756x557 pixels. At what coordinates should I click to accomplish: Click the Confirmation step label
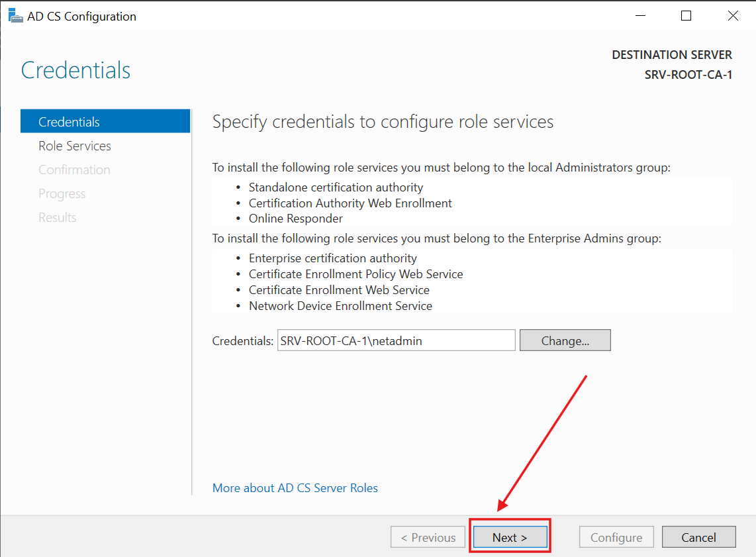(74, 170)
